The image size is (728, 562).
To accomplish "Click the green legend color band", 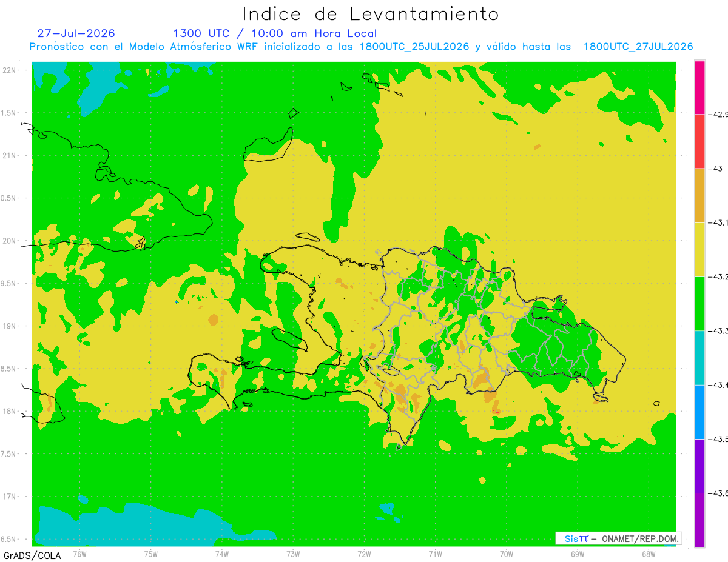I will coord(699,303).
